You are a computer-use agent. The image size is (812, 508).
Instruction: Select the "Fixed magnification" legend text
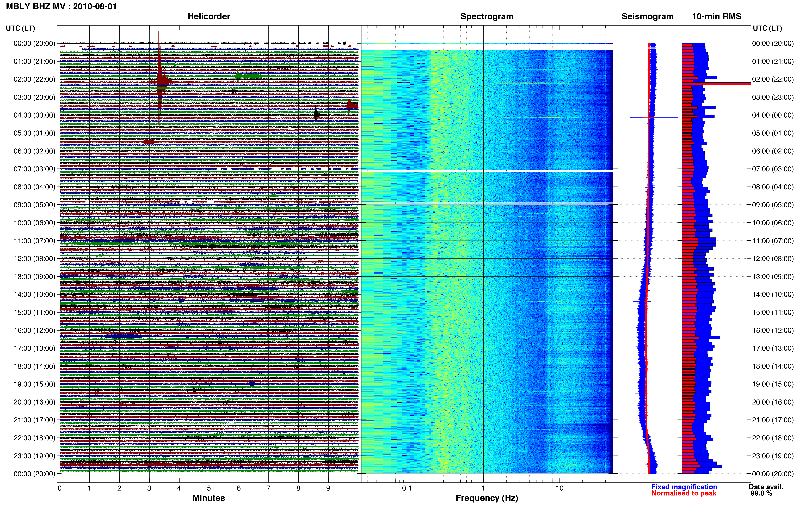(x=684, y=487)
